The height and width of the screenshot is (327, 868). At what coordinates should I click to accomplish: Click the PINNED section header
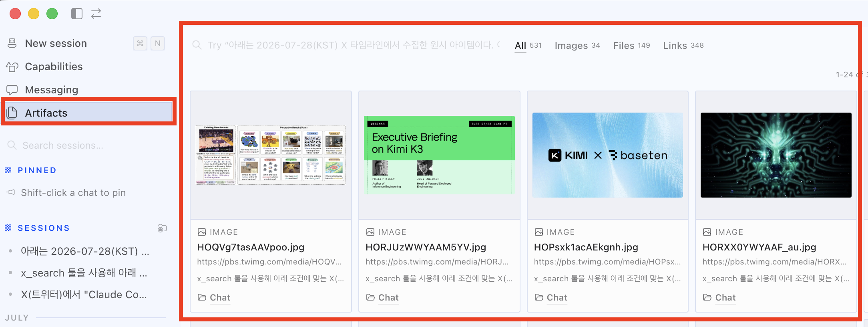[x=37, y=170]
